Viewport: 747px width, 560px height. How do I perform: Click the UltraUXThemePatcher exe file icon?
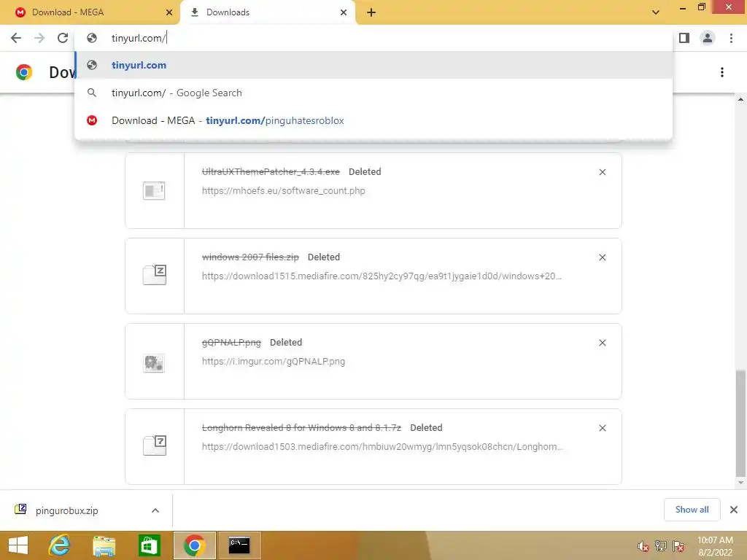(x=154, y=190)
